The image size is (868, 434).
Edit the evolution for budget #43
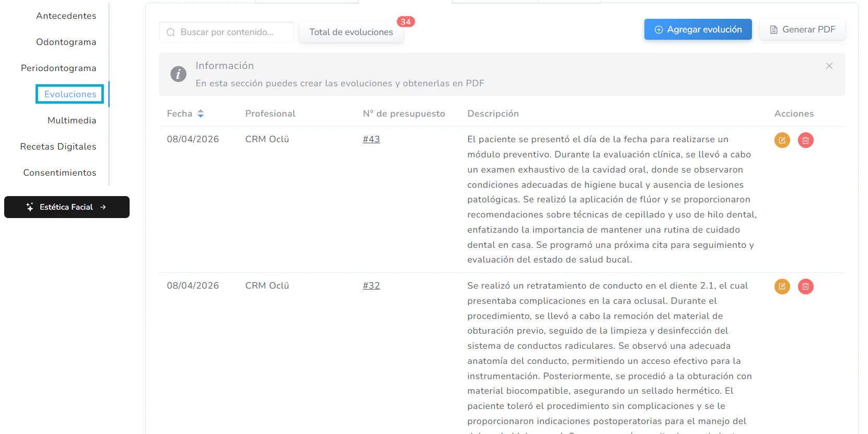coord(782,140)
